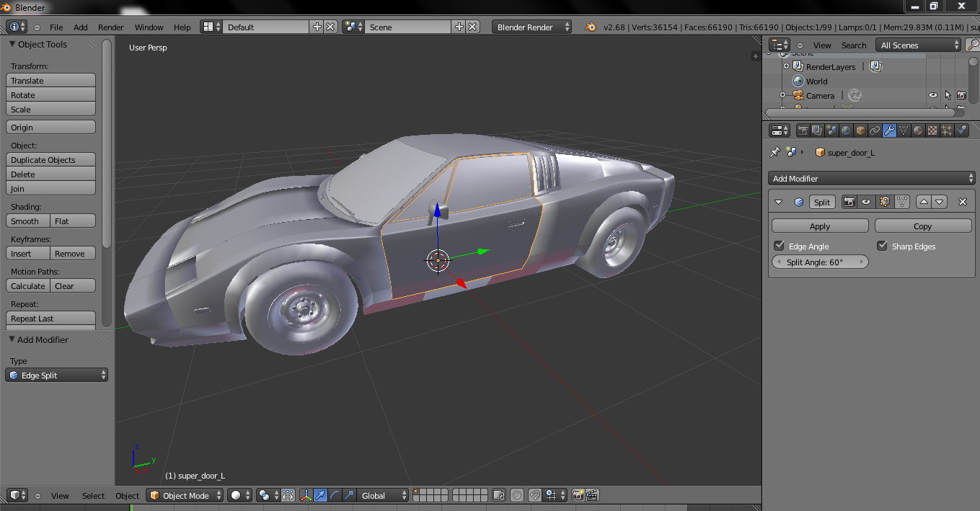Open the Render Layers properties tab
Image resolution: width=980 pixels, height=511 pixels.
pos(817,130)
